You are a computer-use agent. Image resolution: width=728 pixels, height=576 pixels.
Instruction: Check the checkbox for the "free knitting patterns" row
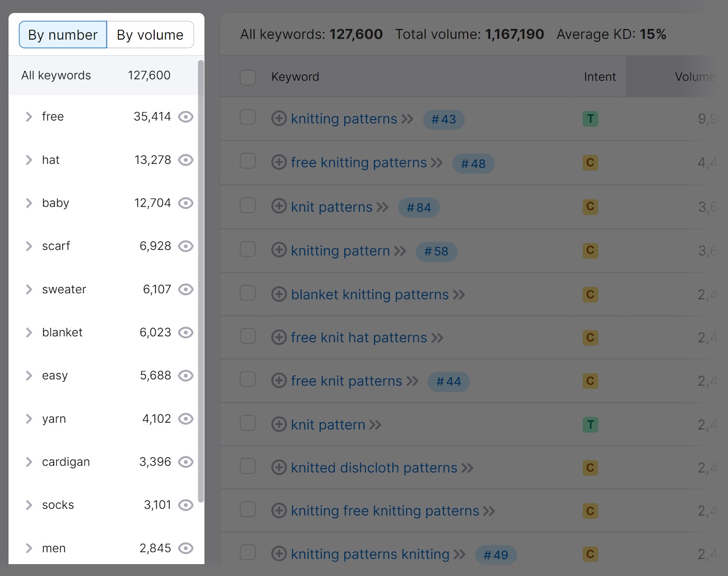pos(248,162)
